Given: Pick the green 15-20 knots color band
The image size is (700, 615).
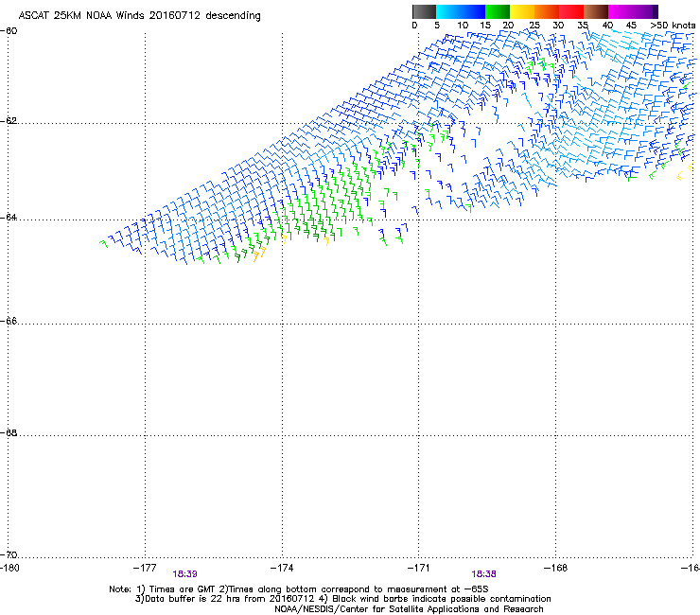Looking at the screenshot, I should [498, 11].
